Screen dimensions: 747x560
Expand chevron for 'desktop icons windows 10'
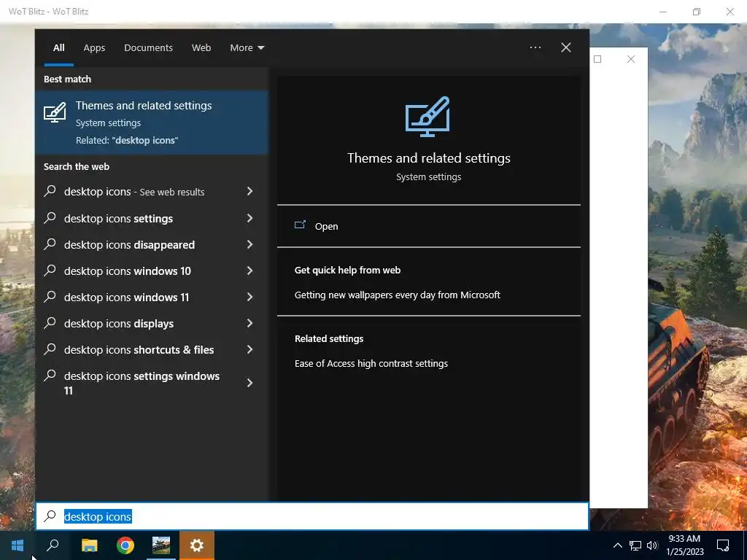click(249, 271)
